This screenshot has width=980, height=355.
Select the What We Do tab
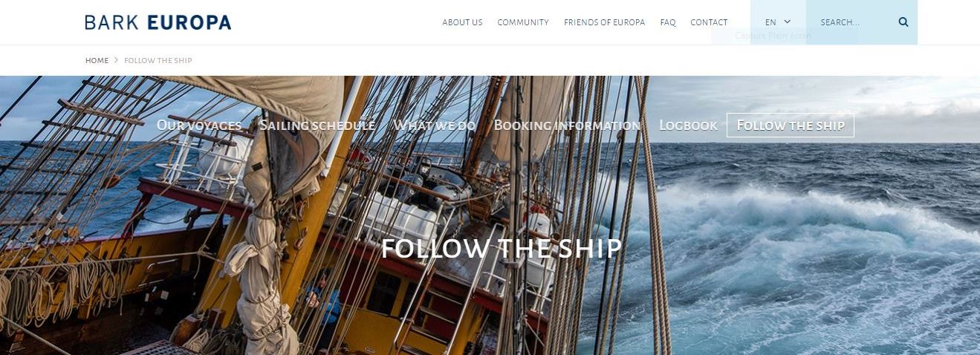coord(435,126)
